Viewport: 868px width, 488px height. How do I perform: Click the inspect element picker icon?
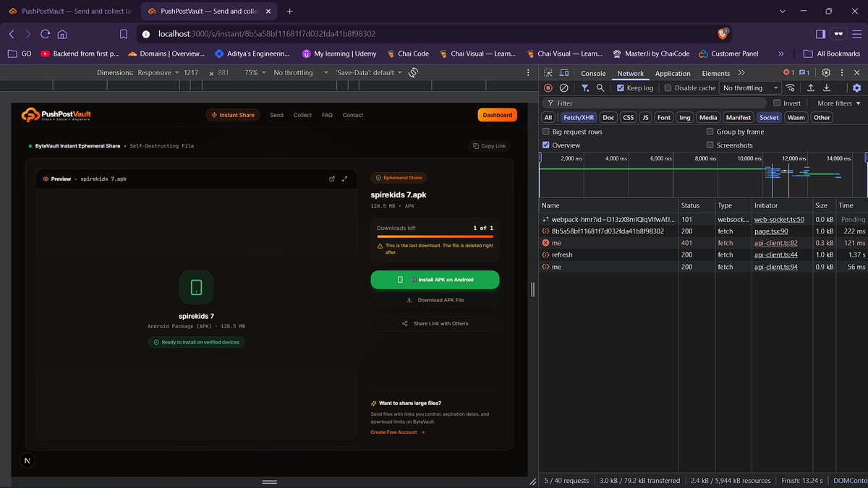pyautogui.click(x=548, y=73)
